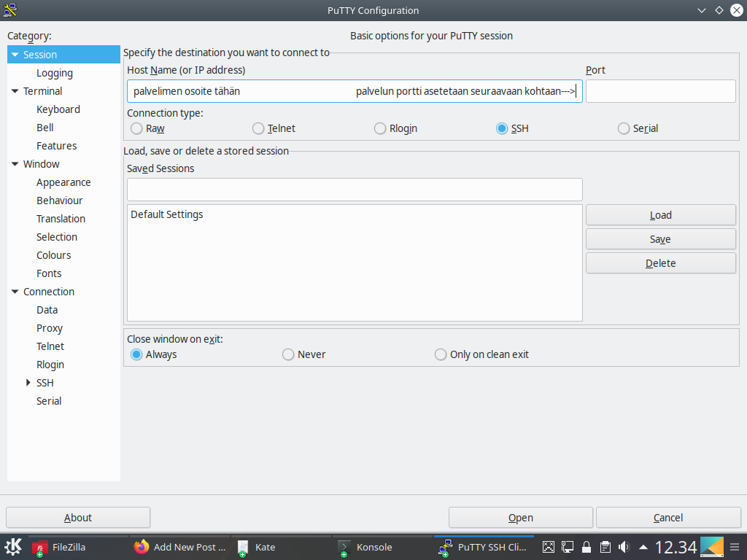Open the KDE application launcher
The width and height of the screenshot is (747, 560).
(x=13, y=547)
